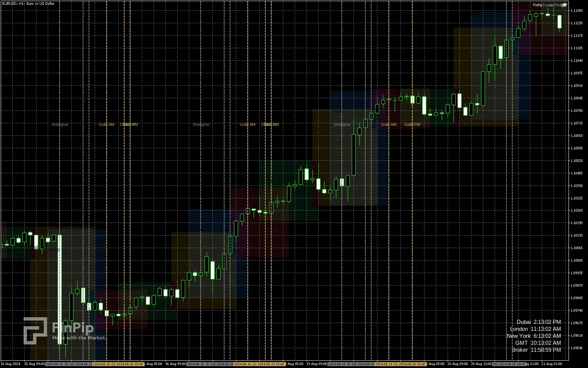Image resolution: width=588 pixels, height=368 pixels.
Task: Select the London 11:13:02 AM clock row
Action: pos(535,329)
